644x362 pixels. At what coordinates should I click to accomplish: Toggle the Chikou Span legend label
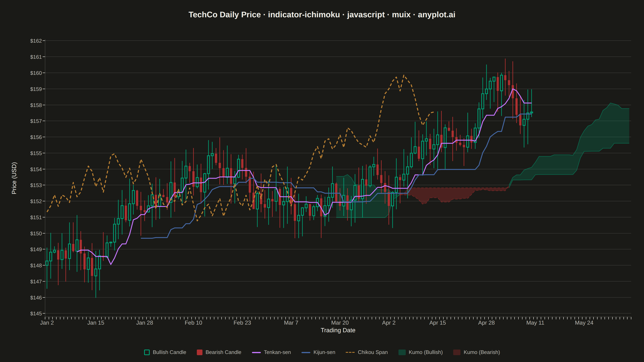(x=373, y=352)
